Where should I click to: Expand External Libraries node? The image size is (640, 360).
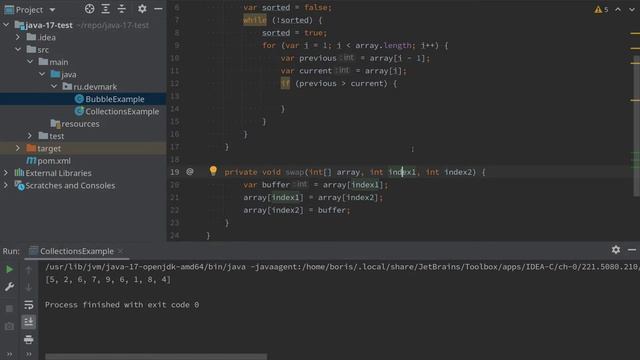click(x=6, y=173)
